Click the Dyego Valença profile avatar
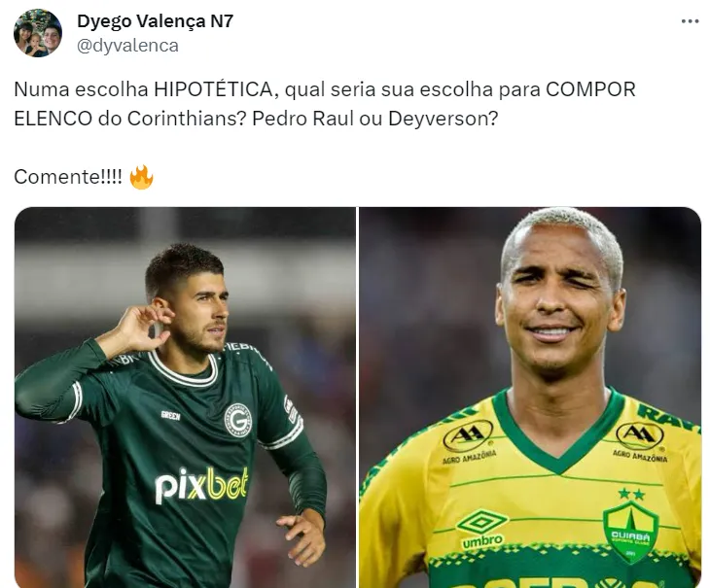This screenshot has height=588, width=710. (38, 33)
